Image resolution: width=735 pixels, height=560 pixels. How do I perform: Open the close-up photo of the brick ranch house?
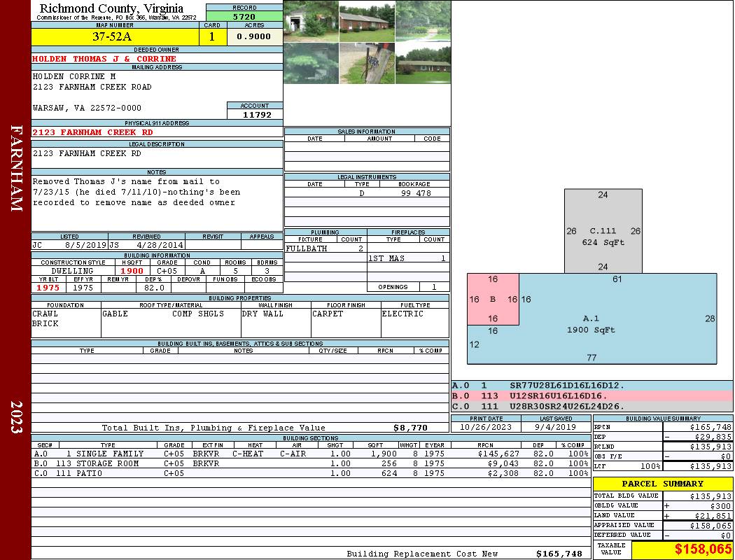pos(367,21)
